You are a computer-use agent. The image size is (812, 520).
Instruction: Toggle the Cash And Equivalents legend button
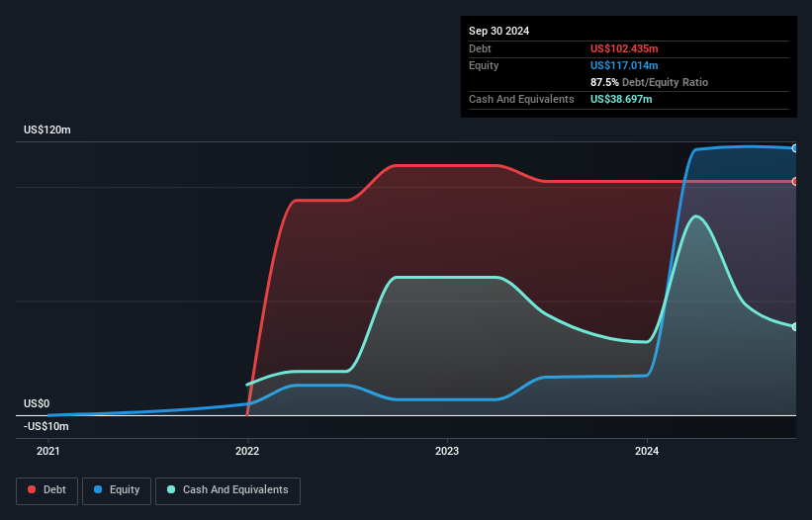pyautogui.click(x=227, y=490)
